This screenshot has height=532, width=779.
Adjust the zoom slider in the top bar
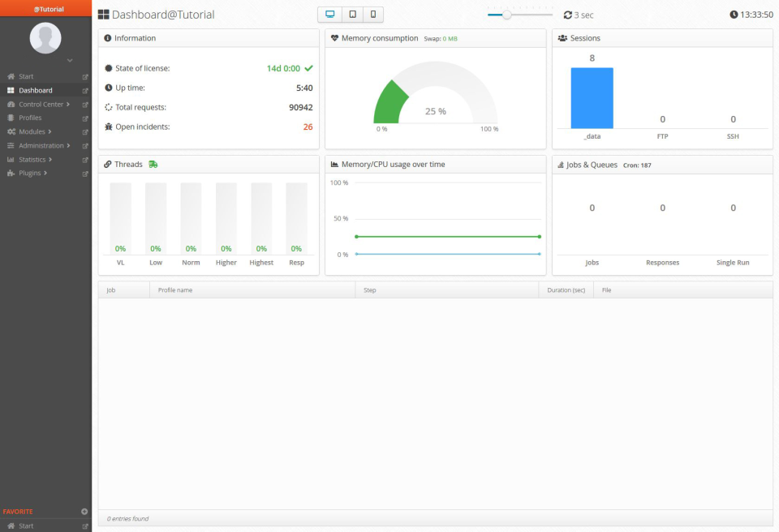click(509, 13)
